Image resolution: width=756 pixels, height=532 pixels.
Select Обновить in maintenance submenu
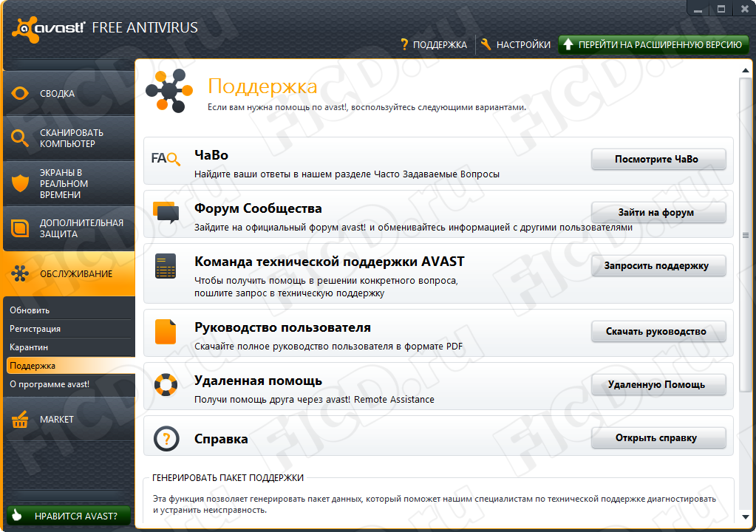[x=69, y=310]
